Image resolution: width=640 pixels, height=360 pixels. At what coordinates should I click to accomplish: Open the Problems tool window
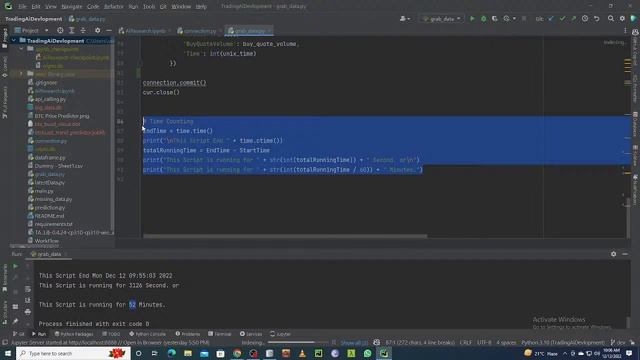[x=187, y=334]
